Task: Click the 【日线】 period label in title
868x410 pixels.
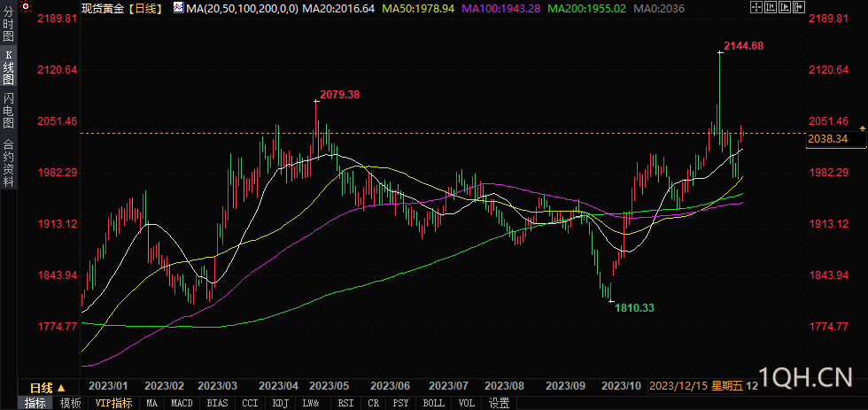Action: pos(143,8)
